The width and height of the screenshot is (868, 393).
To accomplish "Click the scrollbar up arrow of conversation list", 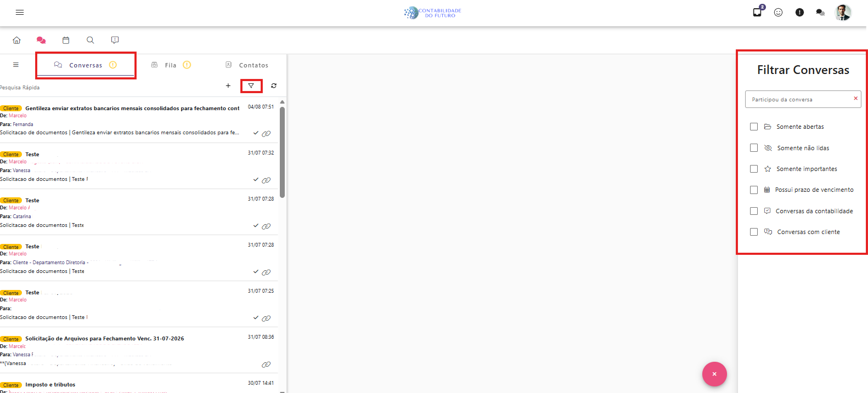I will click(282, 102).
